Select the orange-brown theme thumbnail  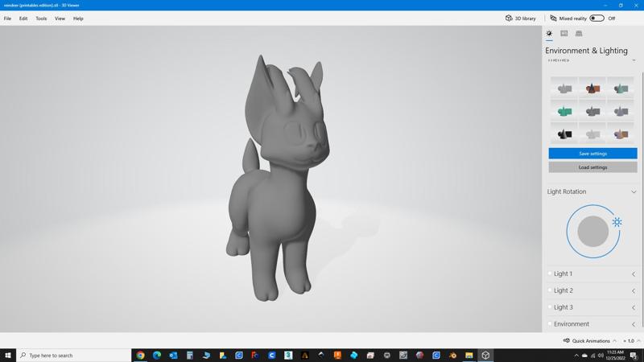(x=592, y=88)
